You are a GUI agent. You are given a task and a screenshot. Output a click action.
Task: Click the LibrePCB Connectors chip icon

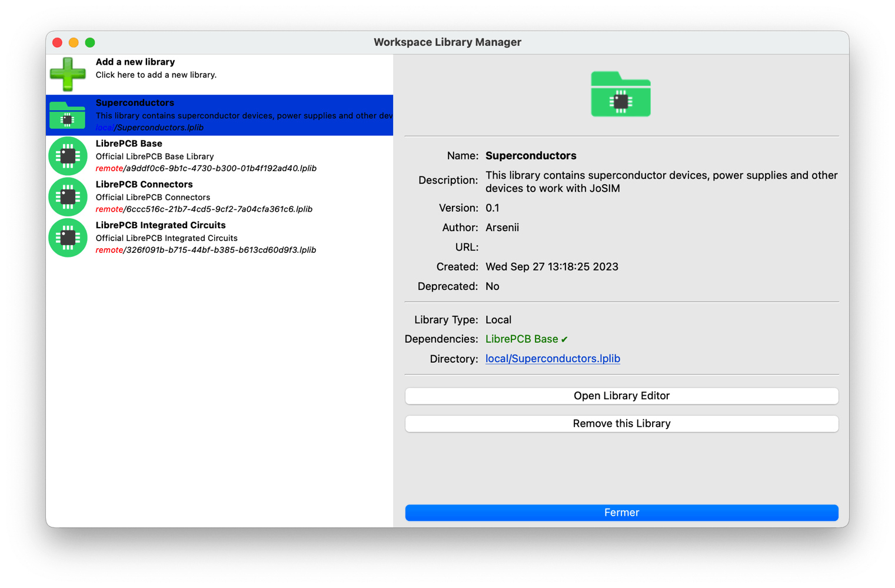[68, 197]
